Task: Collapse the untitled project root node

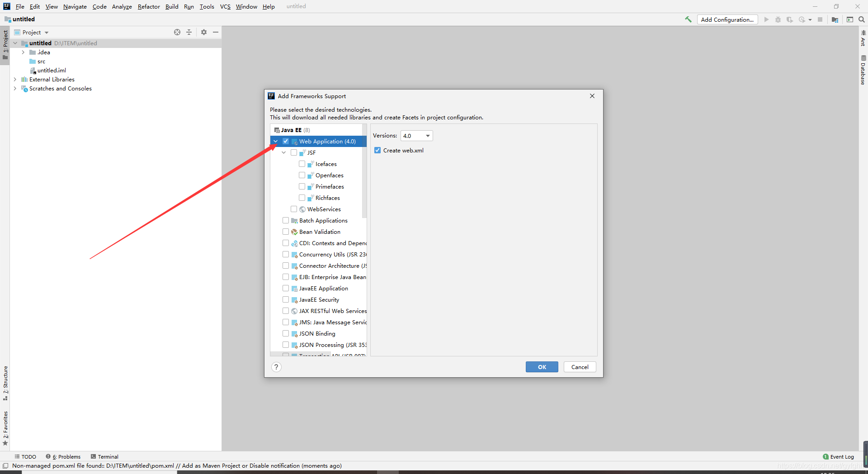Action: [15, 43]
